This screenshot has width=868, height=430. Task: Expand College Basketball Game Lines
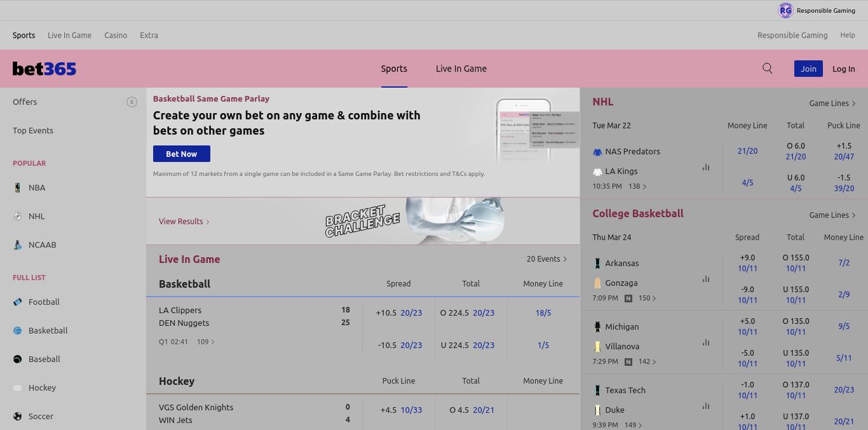tap(832, 215)
